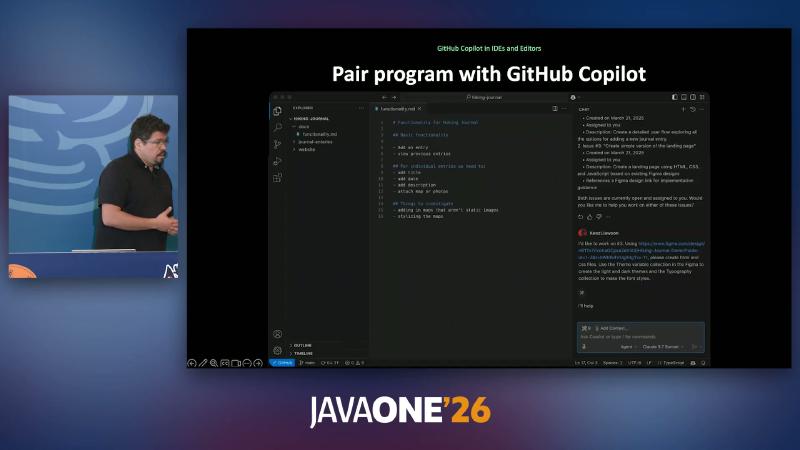Start a new chat with the plus icon
Screen dimensions: 800x450
click(x=683, y=109)
